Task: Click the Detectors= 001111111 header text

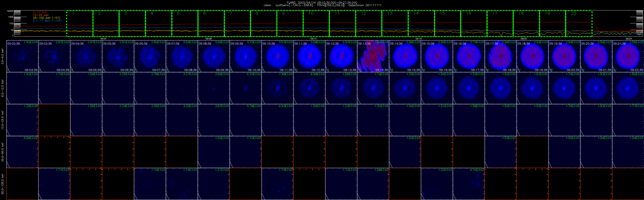Action: (365, 5)
